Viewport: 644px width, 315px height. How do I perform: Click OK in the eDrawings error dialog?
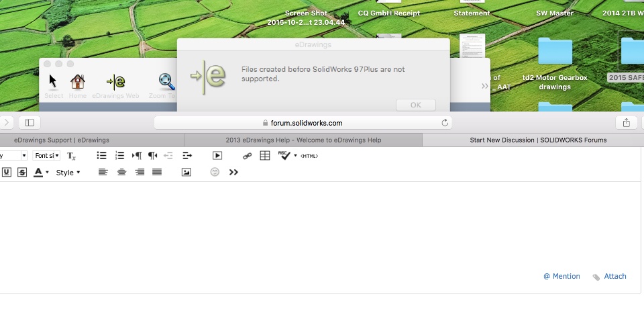(x=416, y=105)
